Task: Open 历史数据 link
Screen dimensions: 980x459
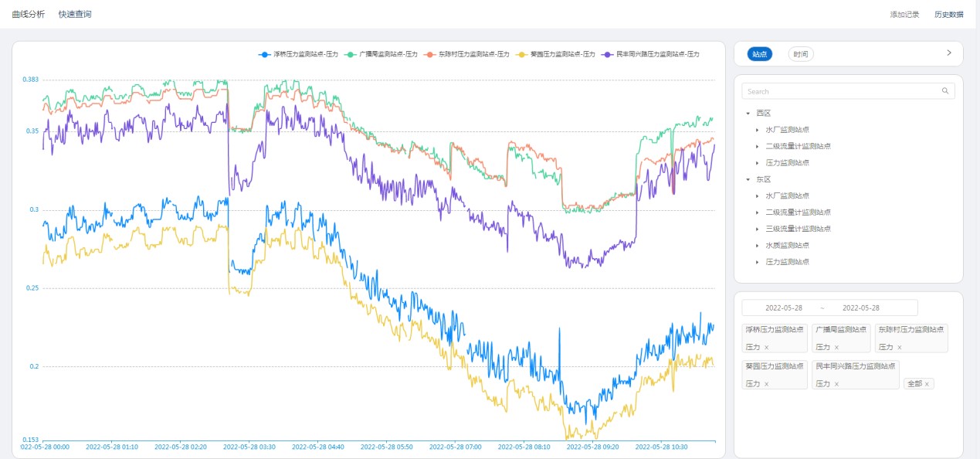Action: [948, 15]
